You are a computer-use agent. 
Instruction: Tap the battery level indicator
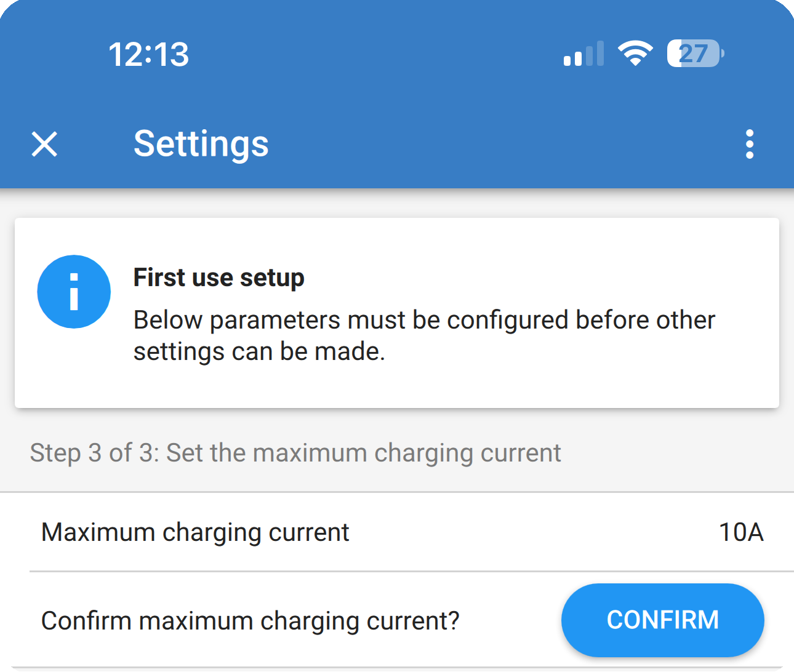point(696,54)
